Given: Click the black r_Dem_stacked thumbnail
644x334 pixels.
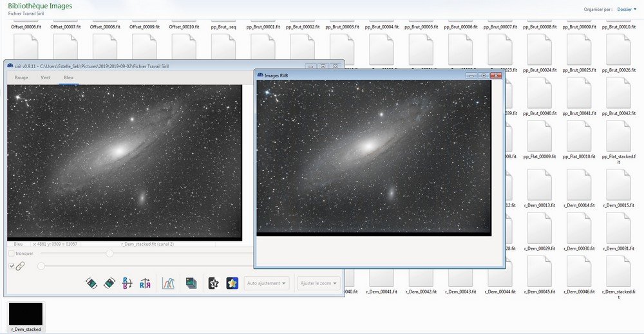Looking at the screenshot, I should 26,314.
